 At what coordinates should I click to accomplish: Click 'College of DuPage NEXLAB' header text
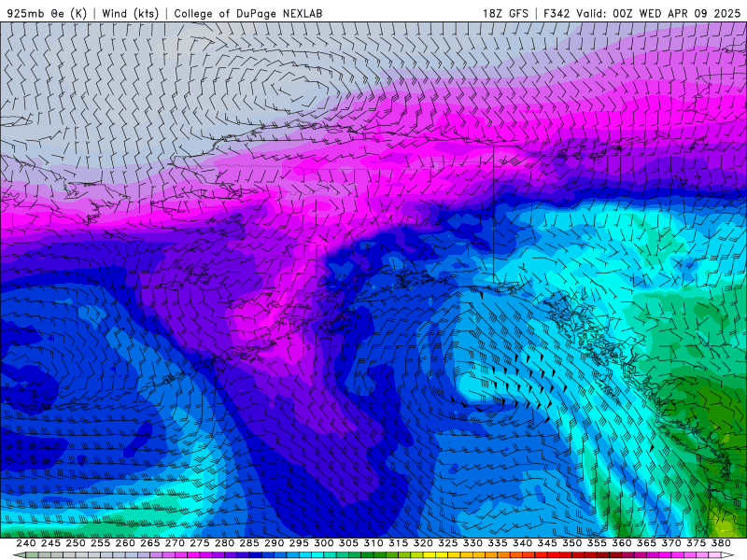(x=248, y=13)
